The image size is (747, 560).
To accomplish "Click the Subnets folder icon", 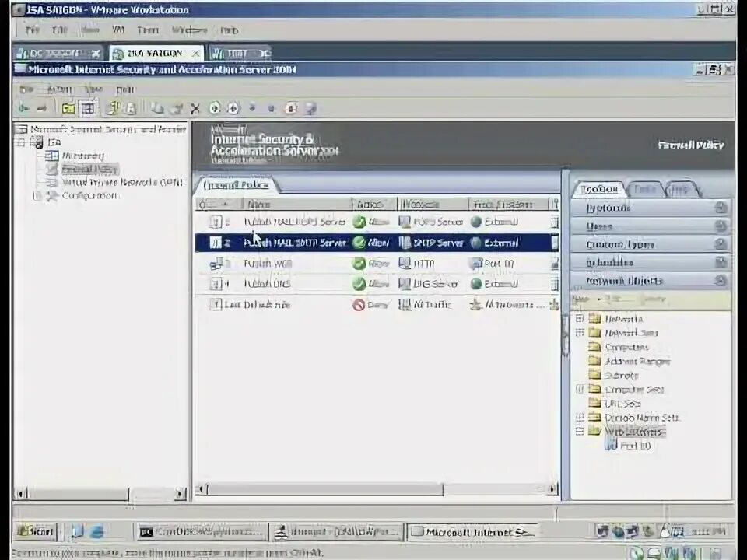I will (594, 375).
